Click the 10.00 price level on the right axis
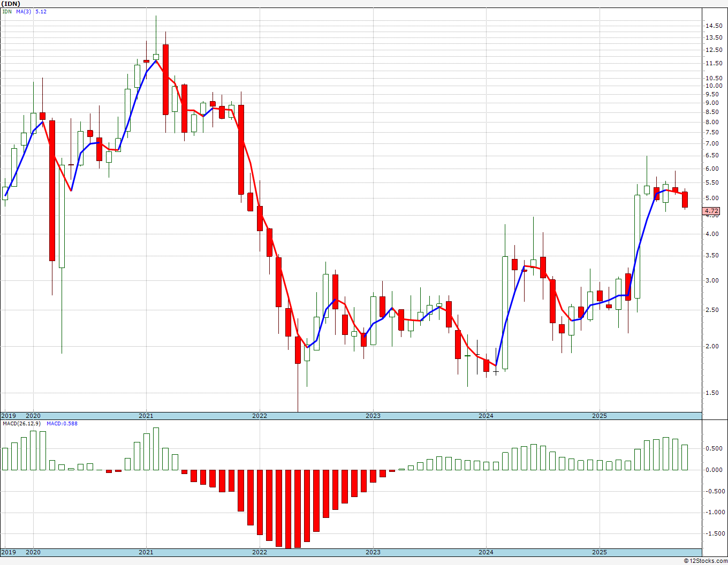The height and width of the screenshot is (565, 728). tap(712, 86)
